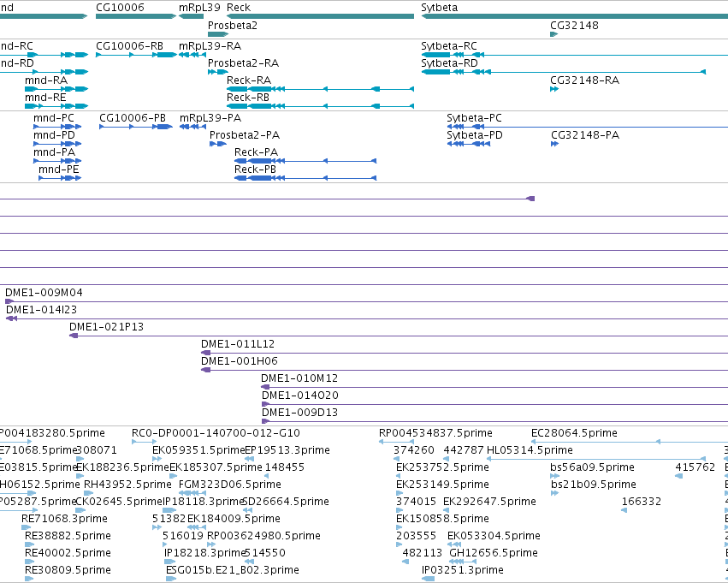Image resolution: width=728 pixels, height=583 pixels.
Task: Open EST RH43952.5prime
Action: (x=127, y=484)
